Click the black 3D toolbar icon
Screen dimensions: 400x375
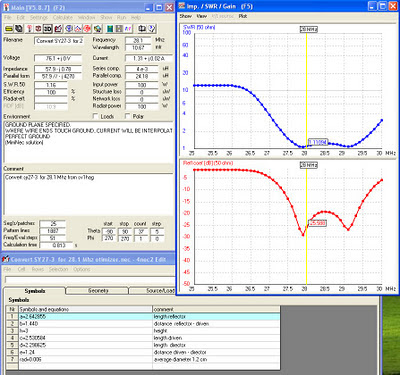(x=48, y=29)
